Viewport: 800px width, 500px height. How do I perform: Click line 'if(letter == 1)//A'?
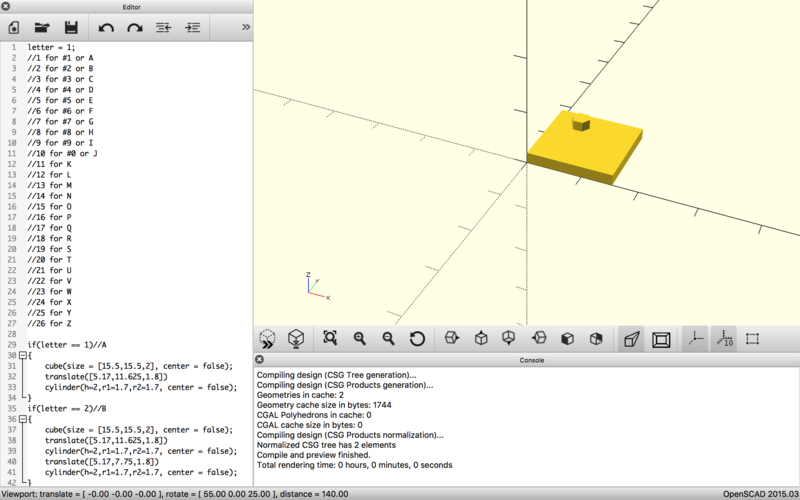coord(67,345)
